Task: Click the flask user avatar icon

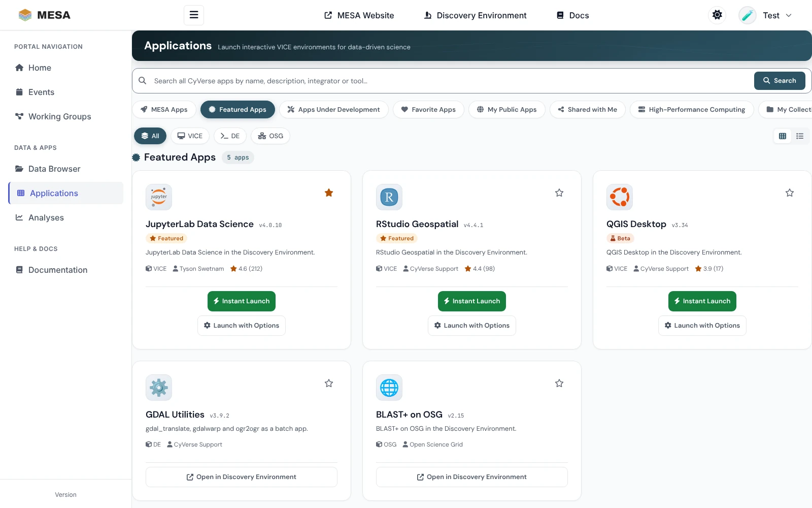Action: pyautogui.click(x=748, y=15)
